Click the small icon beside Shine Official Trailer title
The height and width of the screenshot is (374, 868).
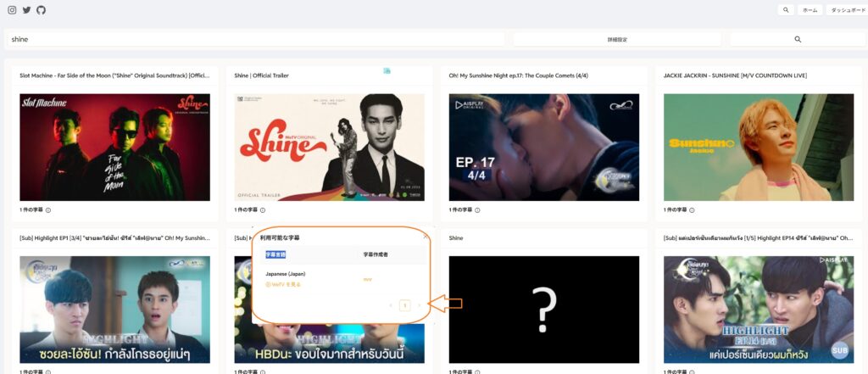pyautogui.click(x=387, y=71)
